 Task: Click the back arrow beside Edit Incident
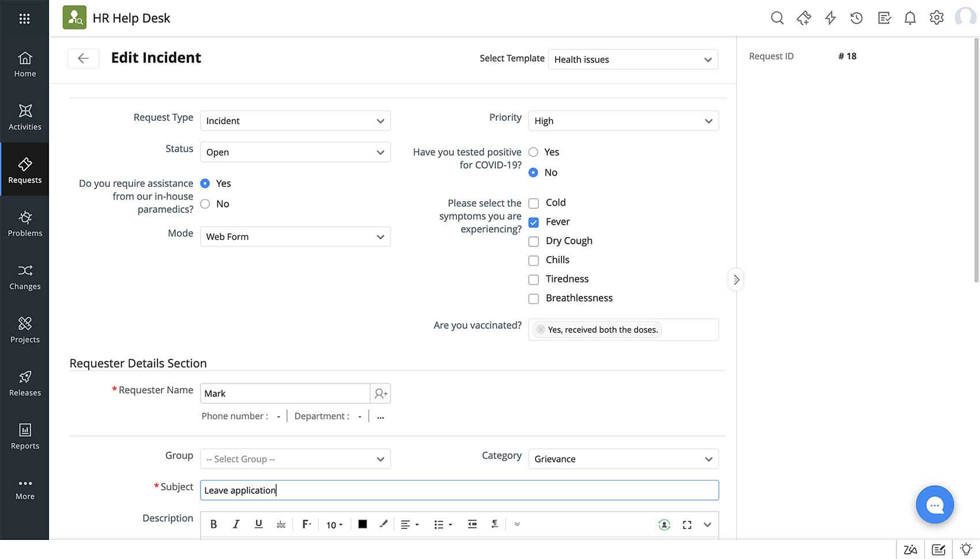(83, 58)
